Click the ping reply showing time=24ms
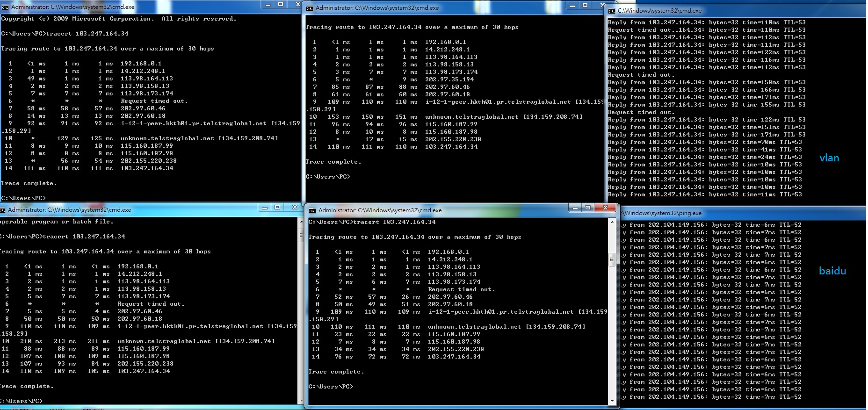This screenshot has width=868, height=410. tap(705, 157)
